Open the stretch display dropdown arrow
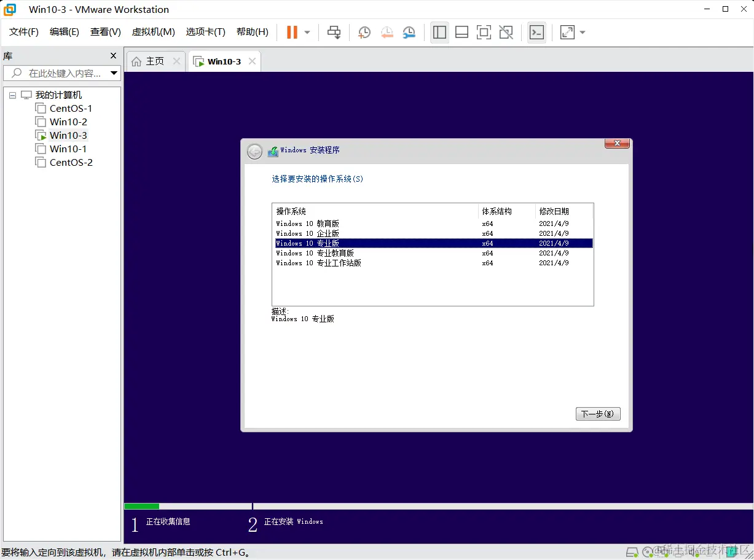 pyautogui.click(x=583, y=33)
